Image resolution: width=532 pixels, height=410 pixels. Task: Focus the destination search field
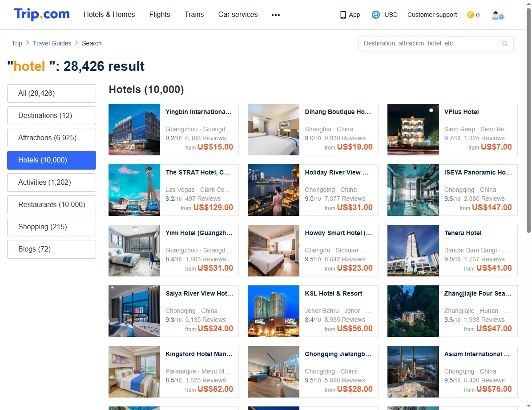coord(435,44)
